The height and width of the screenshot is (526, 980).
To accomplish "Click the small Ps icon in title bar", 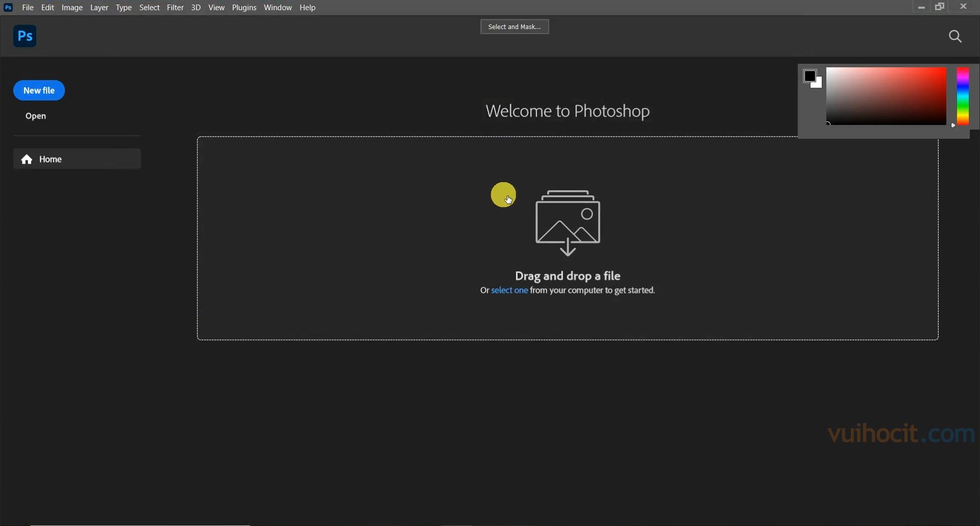I will [8, 8].
